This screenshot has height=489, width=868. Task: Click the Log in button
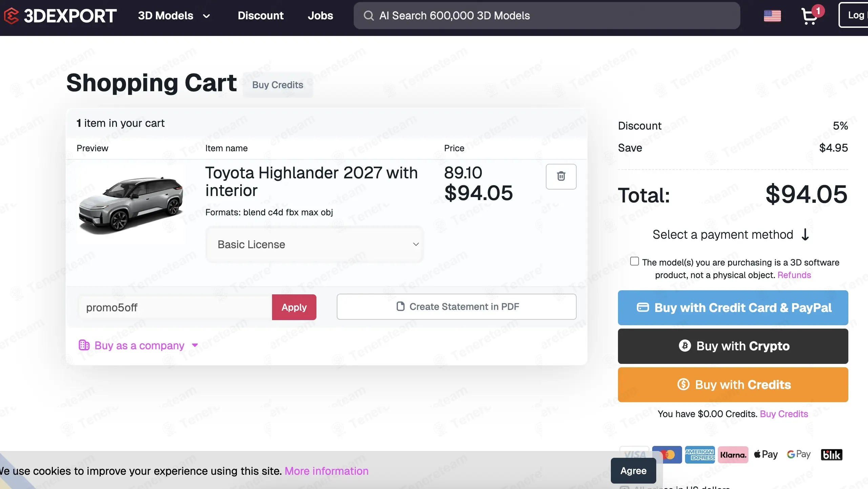(x=853, y=15)
